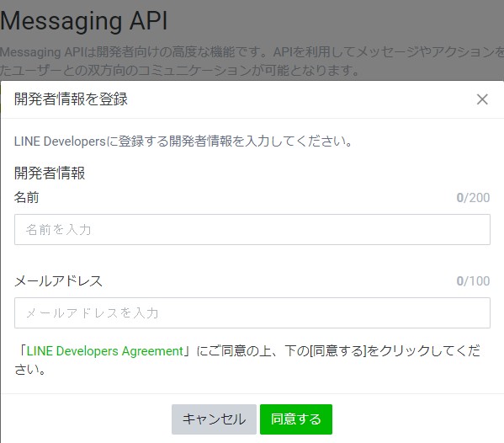Click the メールアドレス field label
The width and height of the screenshot is (504, 443).
point(59,280)
